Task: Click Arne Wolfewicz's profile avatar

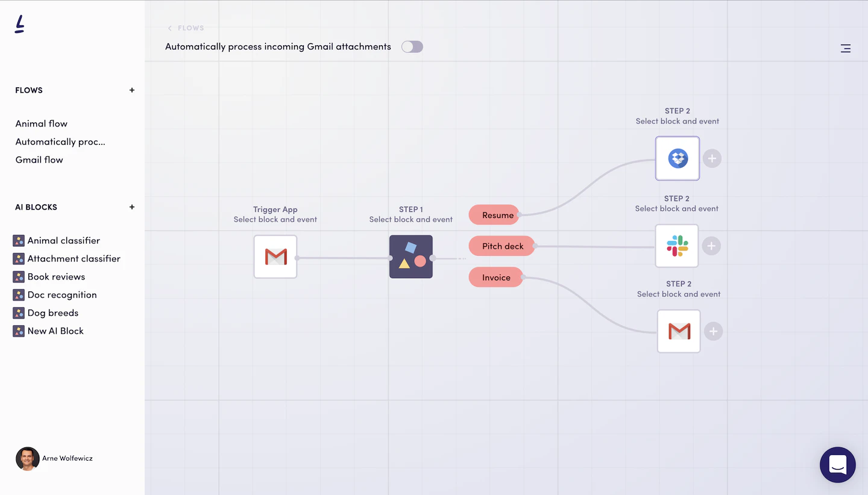Action: (28, 458)
